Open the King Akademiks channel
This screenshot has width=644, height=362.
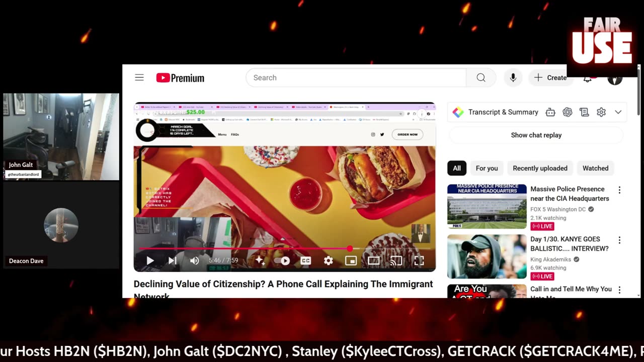click(551, 259)
